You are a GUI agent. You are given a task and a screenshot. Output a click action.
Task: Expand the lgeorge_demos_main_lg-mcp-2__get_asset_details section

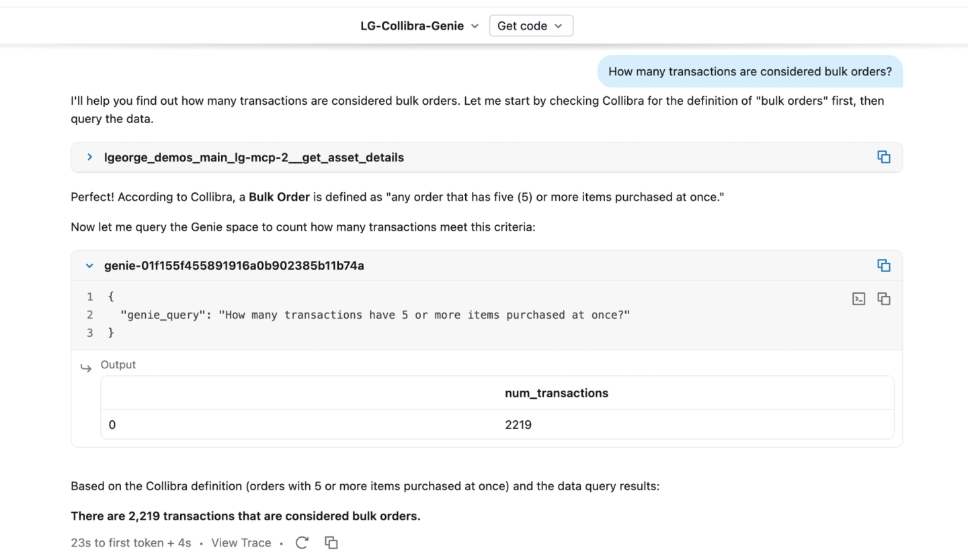pos(89,157)
